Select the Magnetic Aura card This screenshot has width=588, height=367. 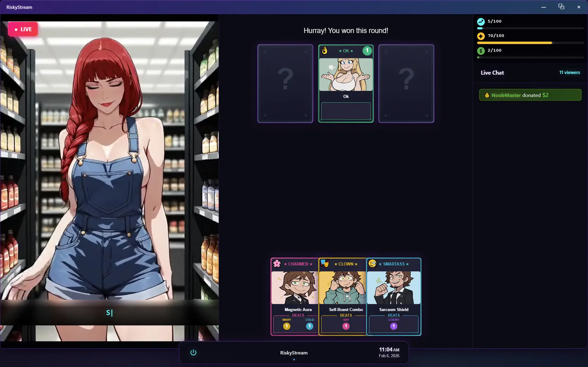click(x=295, y=296)
